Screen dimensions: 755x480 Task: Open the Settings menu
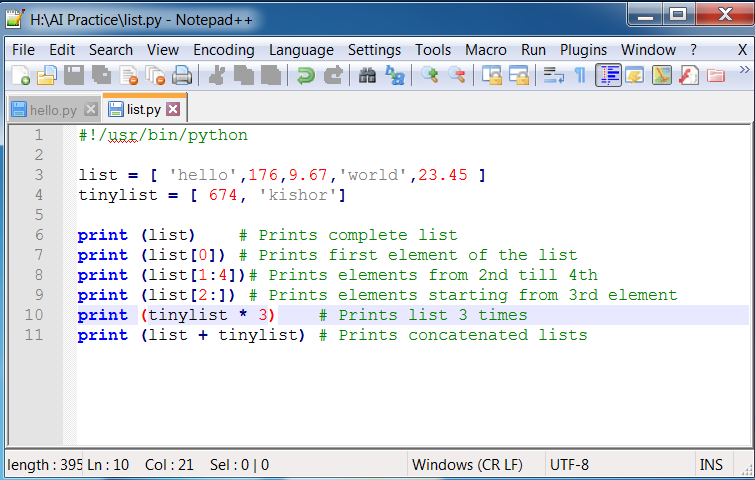[375, 50]
